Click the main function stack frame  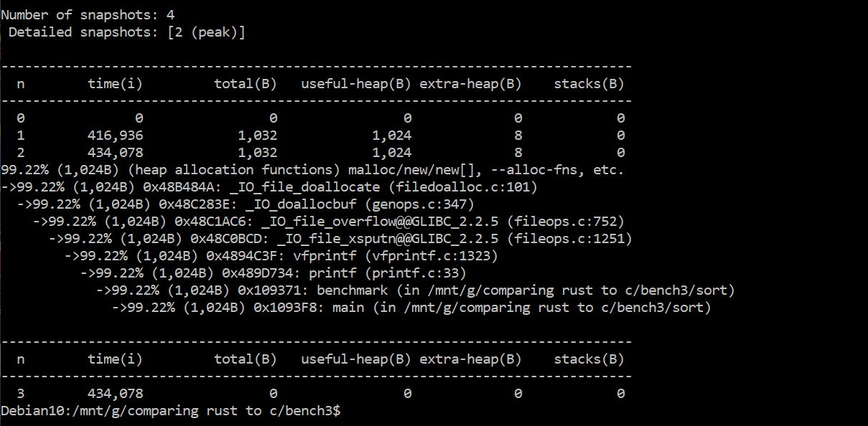point(411,308)
